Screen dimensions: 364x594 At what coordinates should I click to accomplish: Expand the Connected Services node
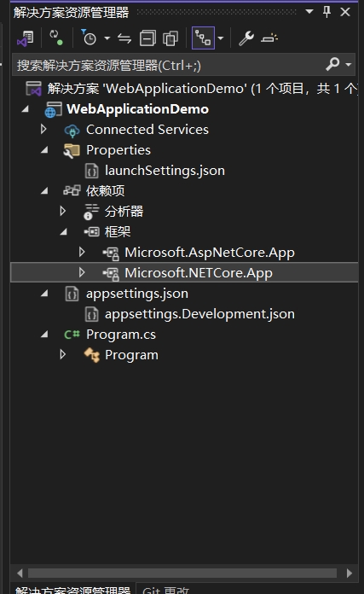pos(43,129)
